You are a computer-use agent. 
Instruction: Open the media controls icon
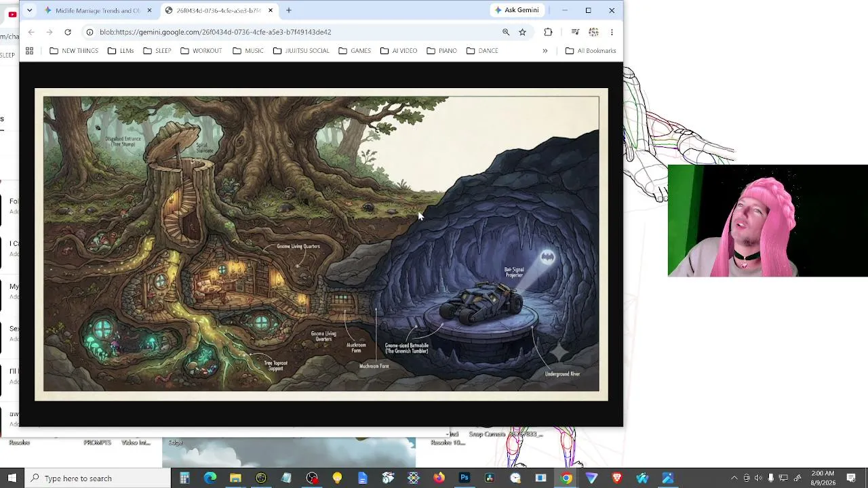575,32
